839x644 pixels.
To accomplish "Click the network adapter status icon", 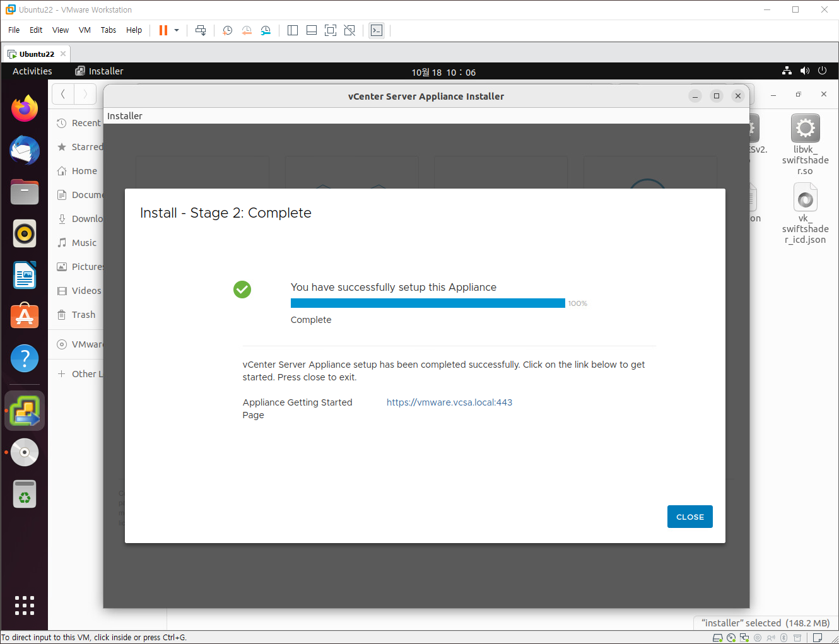I will point(744,638).
